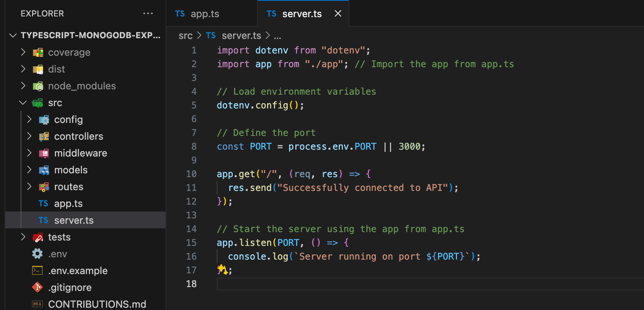
Task: Click the routes folder icon
Action: 44,187
